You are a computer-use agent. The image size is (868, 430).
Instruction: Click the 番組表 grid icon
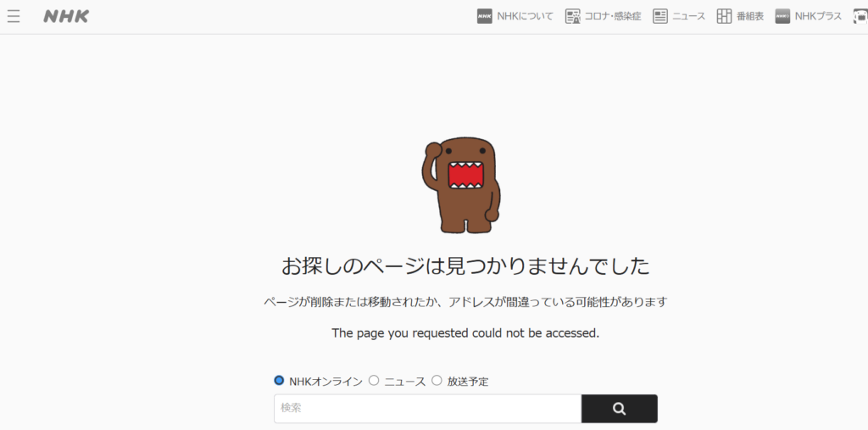pos(724,16)
